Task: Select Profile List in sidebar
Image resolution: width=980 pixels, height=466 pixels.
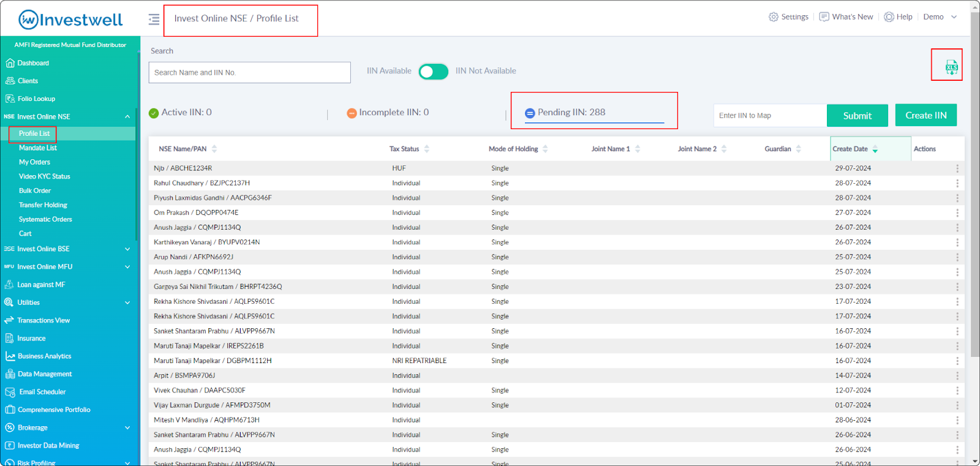Action: [x=34, y=133]
